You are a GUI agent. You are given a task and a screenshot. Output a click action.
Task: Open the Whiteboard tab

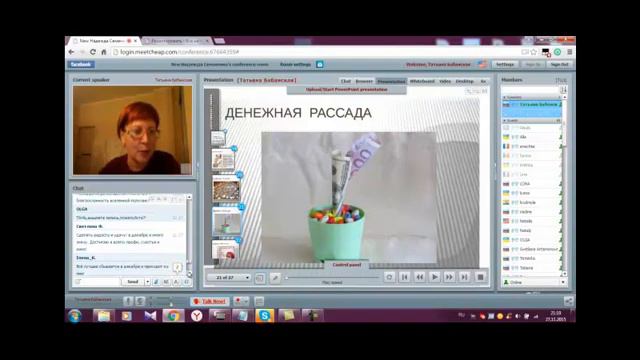pyautogui.click(x=422, y=81)
